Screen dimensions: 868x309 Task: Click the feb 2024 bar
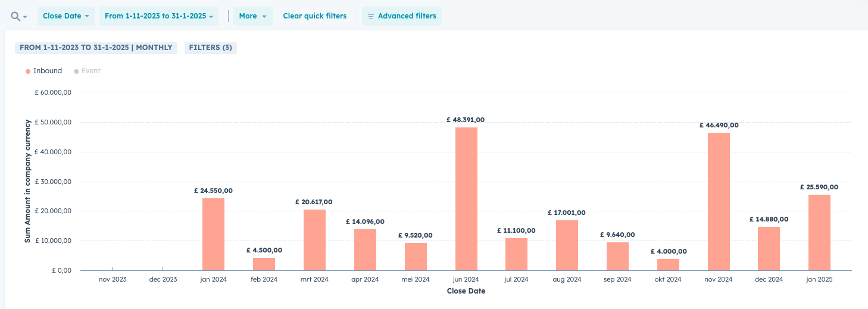pos(264,264)
